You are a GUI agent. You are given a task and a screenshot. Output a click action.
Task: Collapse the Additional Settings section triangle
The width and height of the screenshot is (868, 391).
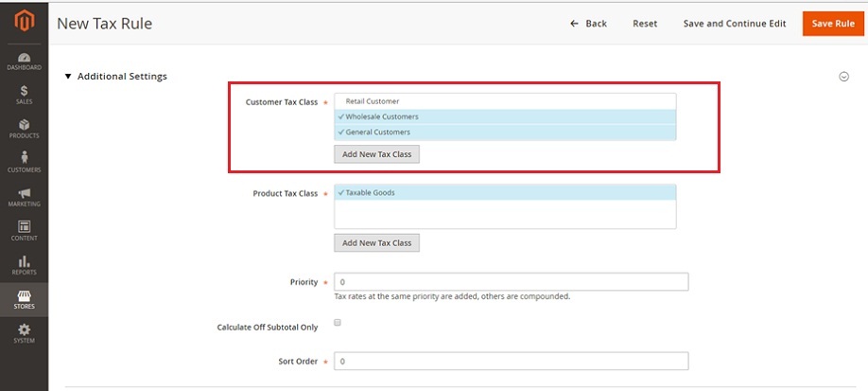pos(68,77)
